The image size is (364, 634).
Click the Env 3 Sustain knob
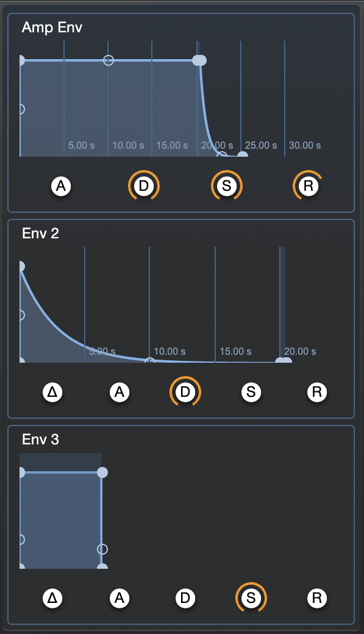coord(251,598)
